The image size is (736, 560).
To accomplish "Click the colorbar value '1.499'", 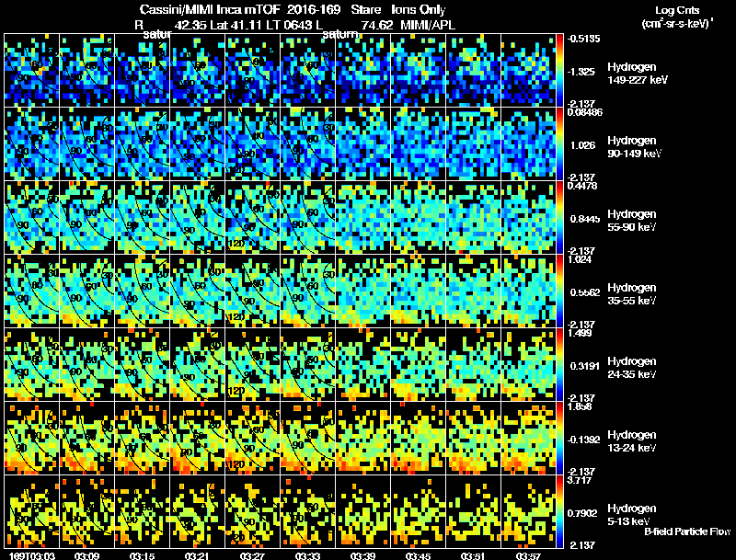I will pyautogui.click(x=580, y=333).
